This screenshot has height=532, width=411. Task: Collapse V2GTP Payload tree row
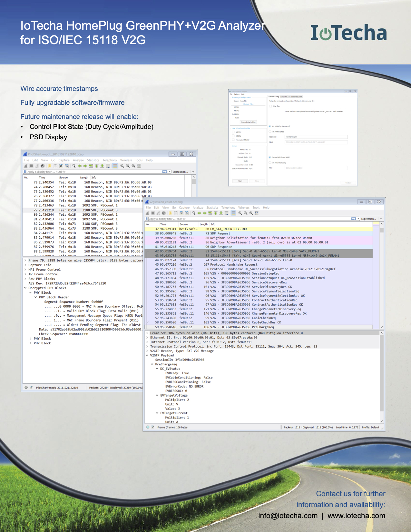tap(147, 355)
